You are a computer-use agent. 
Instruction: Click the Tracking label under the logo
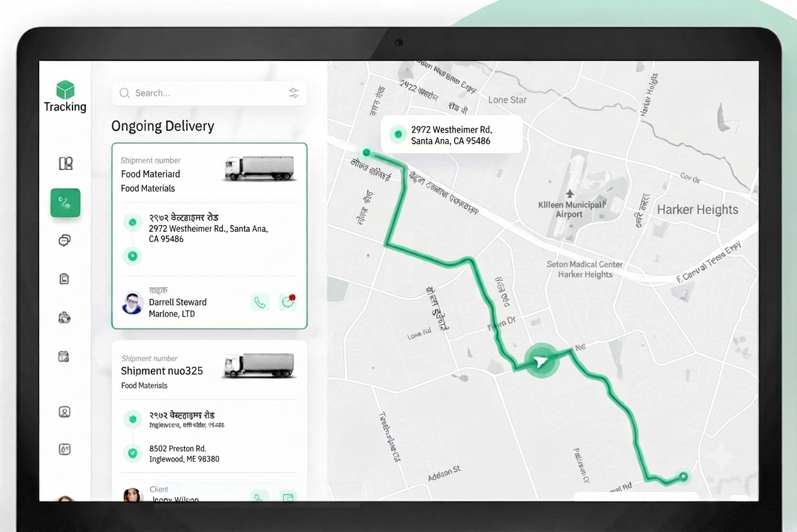(65, 107)
